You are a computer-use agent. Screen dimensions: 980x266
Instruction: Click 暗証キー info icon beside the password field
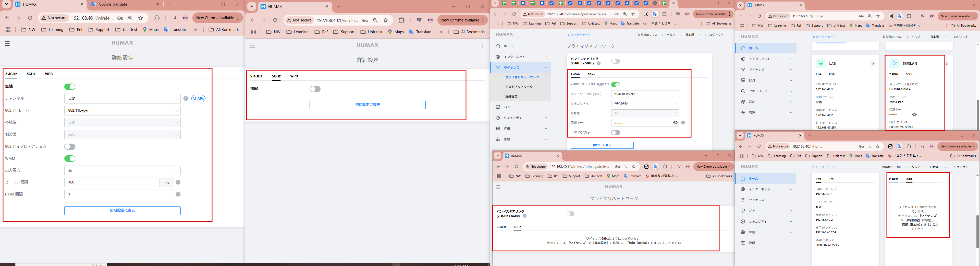pyautogui.click(x=683, y=123)
